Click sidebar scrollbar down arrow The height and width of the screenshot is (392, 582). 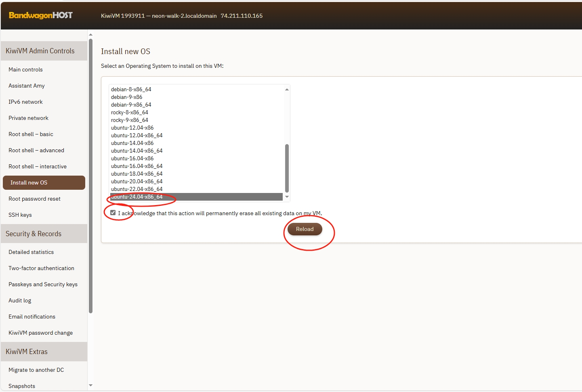[90, 386]
